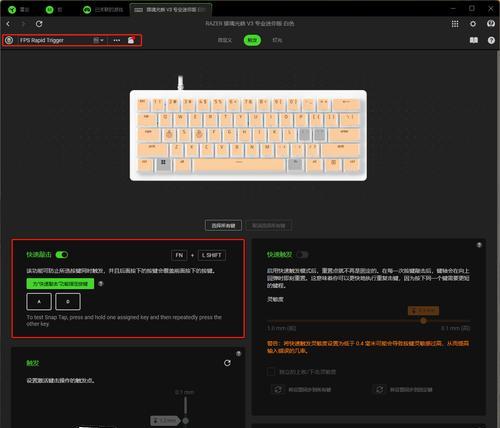Open info tooltip beside green assign button
This screenshot has height=428, width=500.
click(101, 284)
